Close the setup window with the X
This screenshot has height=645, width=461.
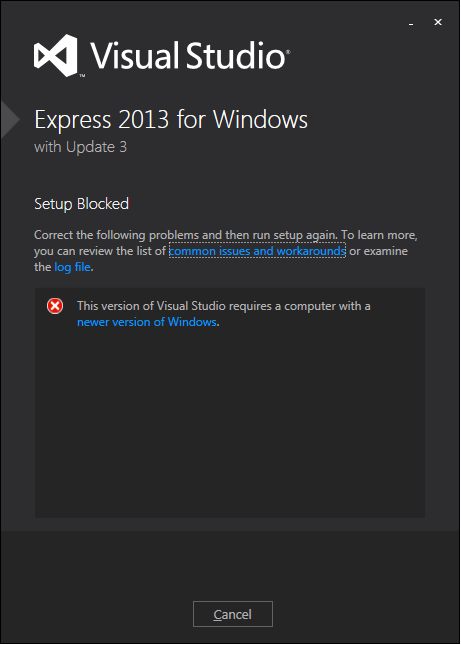(x=438, y=22)
